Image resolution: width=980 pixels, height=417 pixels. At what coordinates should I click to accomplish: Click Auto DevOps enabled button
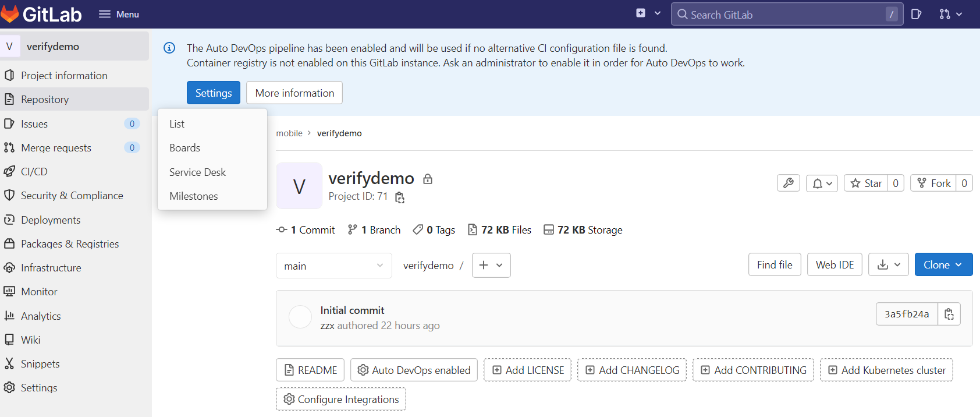point(414,370)
